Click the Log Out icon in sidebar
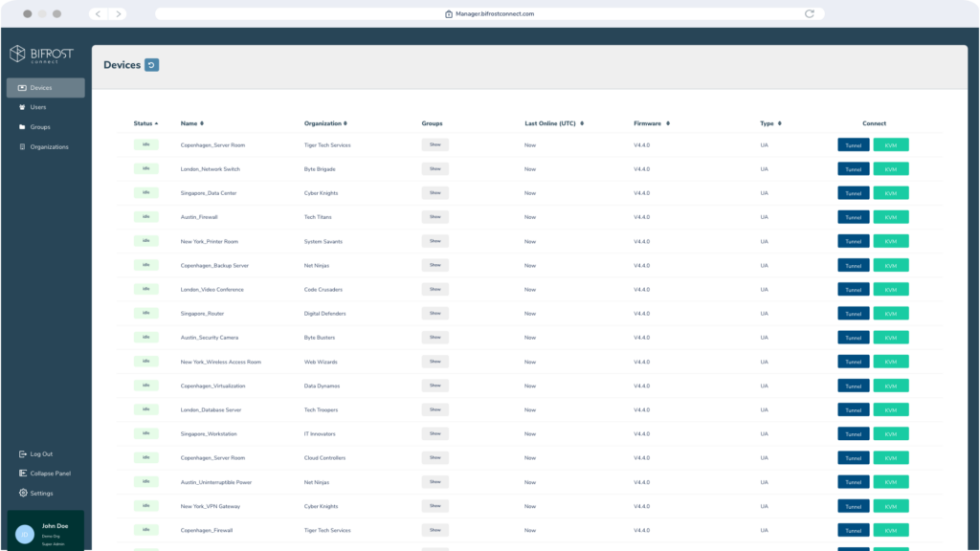 pos(23,454)
